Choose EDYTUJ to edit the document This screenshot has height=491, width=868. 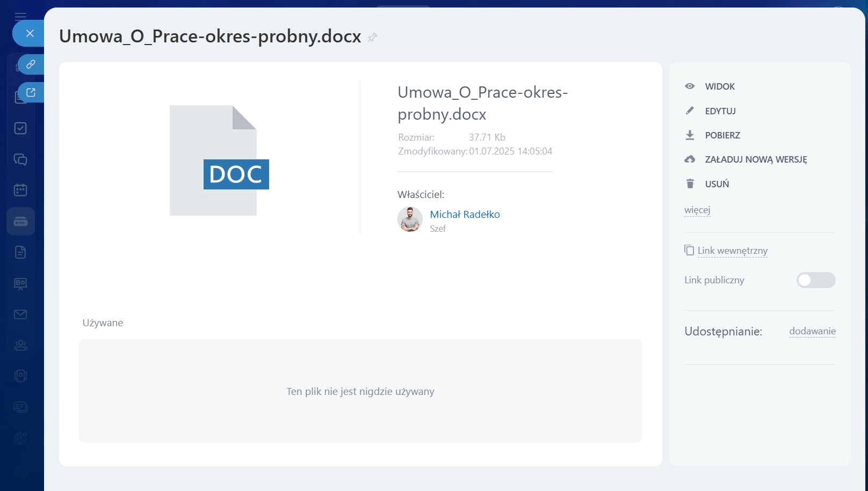click(720, 111)
